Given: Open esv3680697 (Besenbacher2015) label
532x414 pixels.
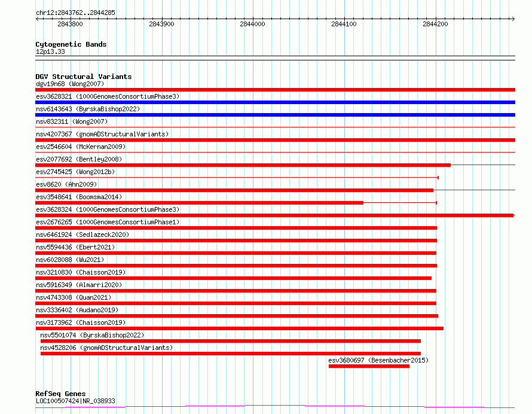Looking at the screenshot, I should [x=378, y=360].
